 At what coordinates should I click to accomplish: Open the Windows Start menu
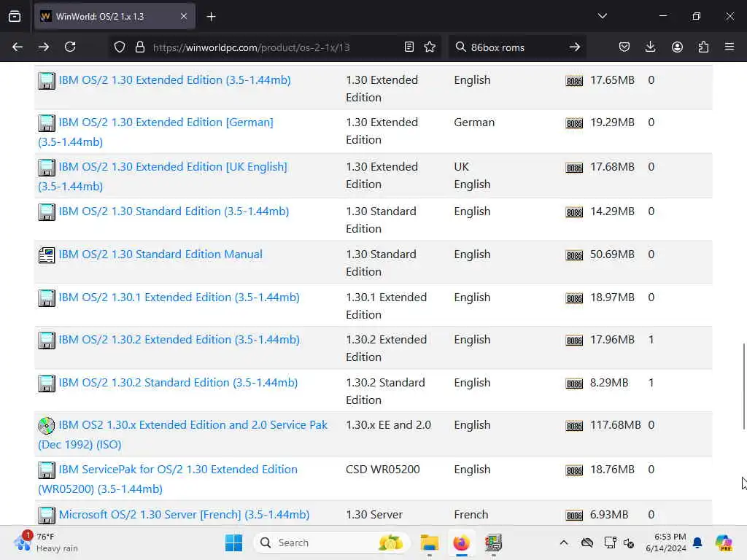point(233,542)
